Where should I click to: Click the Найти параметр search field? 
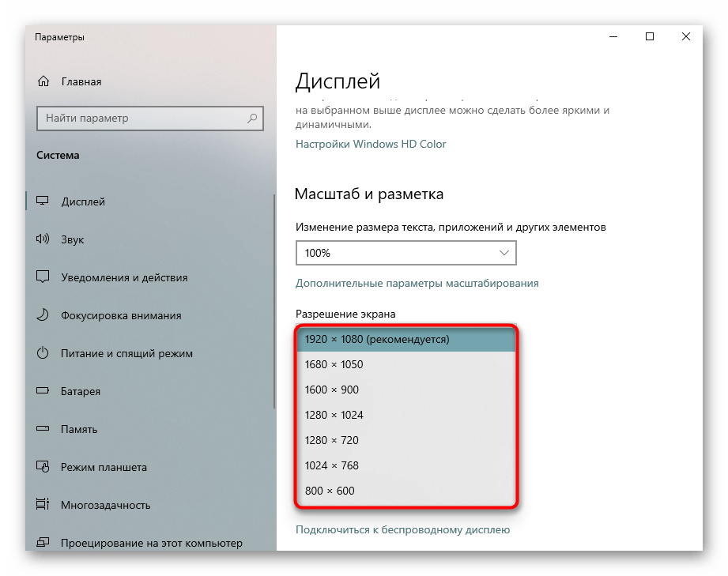[x=141, y=119]
